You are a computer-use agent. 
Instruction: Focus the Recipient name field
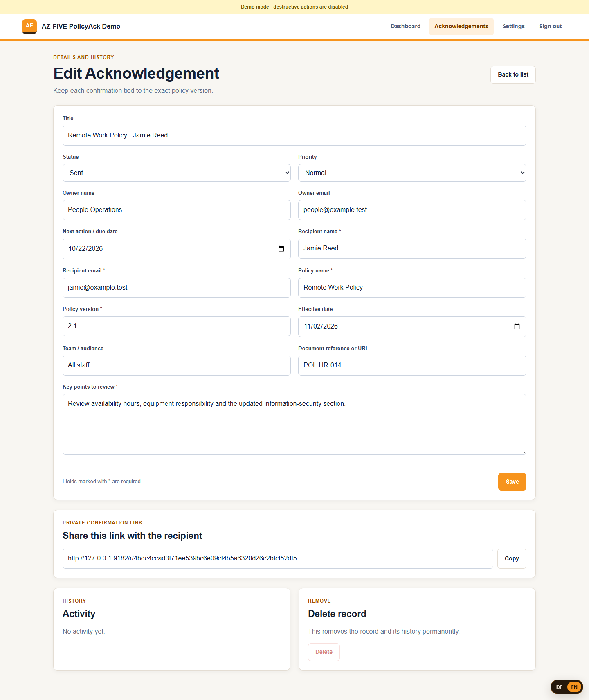pos(412,248)
